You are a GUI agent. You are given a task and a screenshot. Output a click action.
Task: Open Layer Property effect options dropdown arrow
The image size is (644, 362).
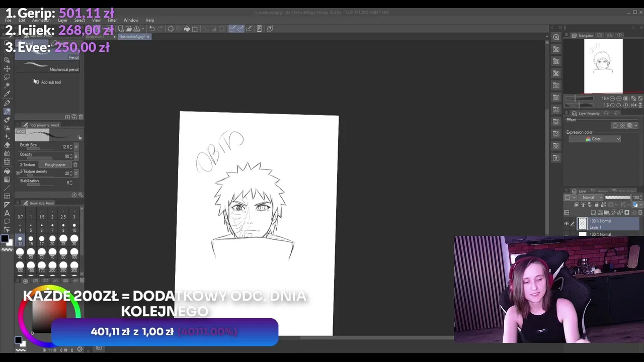[635, 126]
